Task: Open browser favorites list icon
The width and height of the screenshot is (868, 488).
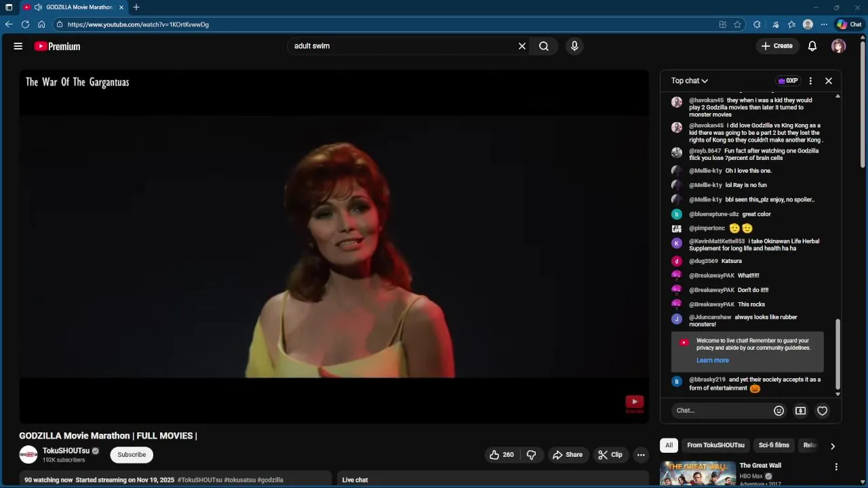Action: click(791, 24)
